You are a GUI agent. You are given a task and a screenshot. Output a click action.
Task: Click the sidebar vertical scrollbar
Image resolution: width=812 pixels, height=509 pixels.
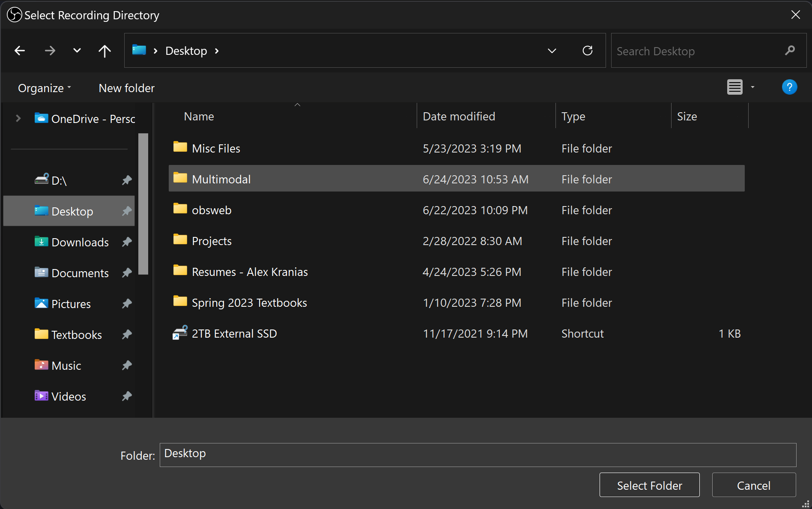tap(143, 204)
